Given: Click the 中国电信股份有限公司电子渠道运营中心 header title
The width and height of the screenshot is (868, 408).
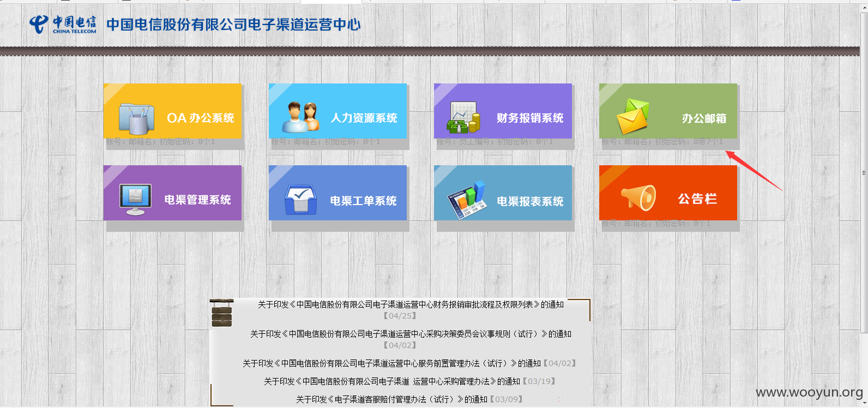Looking at the screenshot, I should click(x=233, y=25).
